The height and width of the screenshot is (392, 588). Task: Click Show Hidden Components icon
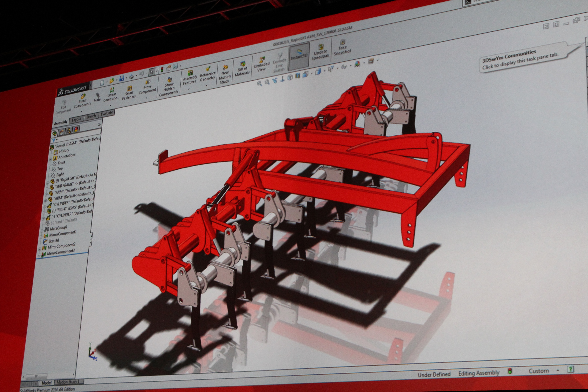pos(170,80)
